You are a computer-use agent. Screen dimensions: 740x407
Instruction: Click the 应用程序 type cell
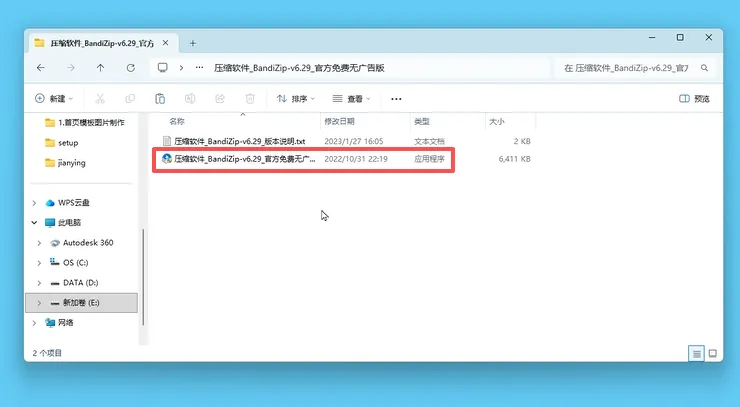point(429,159)
